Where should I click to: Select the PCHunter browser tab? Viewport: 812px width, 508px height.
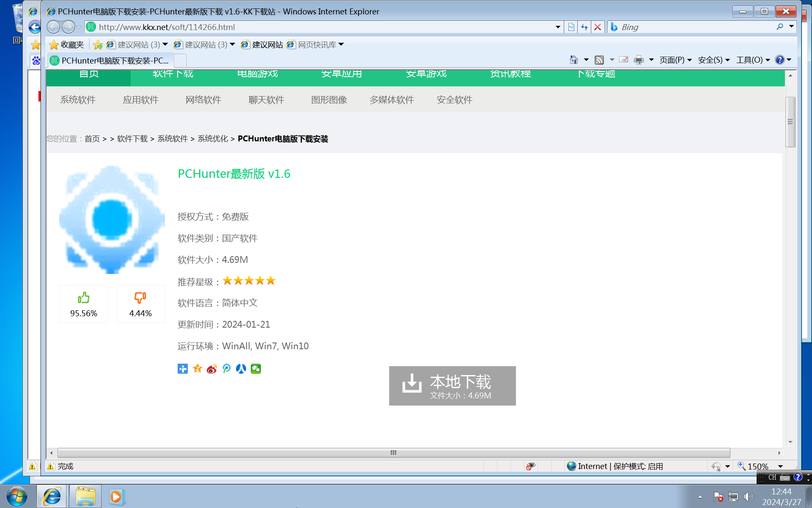point(110,61)
